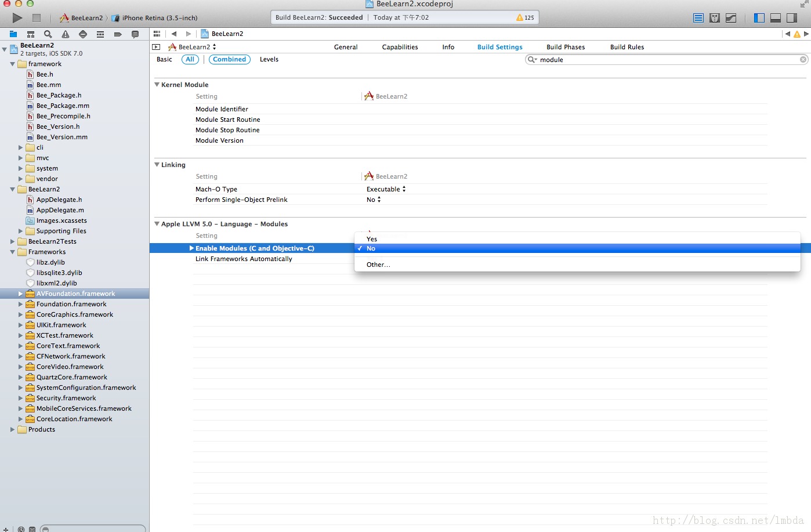Switch to the Build Rules tab
This screenshot has height=532, width=811.
(x=627, y=47)
